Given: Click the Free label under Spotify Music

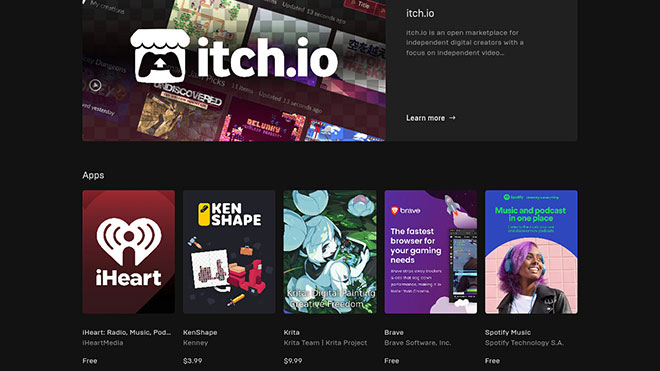Looking at the screenshot, I should [x=492, y=361].
